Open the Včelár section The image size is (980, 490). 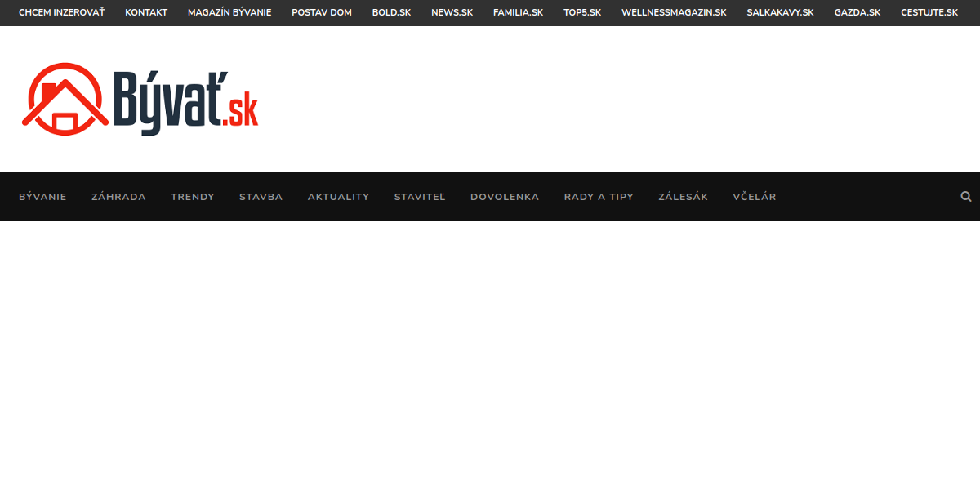tap(755, 197)
